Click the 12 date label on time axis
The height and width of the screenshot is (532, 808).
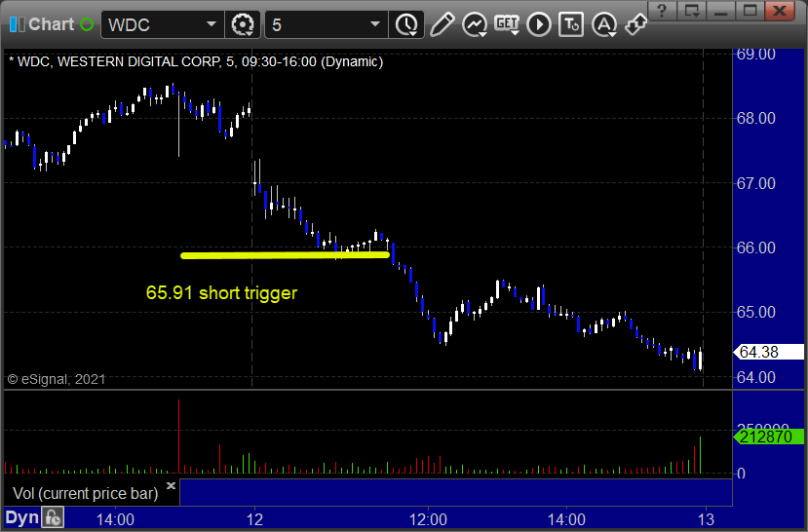coord(254,519)
